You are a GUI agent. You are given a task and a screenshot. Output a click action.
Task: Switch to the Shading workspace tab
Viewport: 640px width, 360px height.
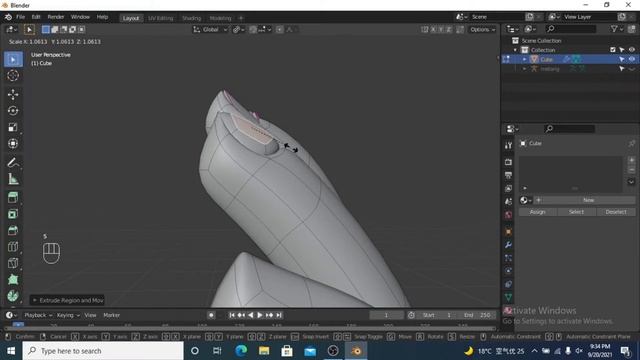[191, 18]
